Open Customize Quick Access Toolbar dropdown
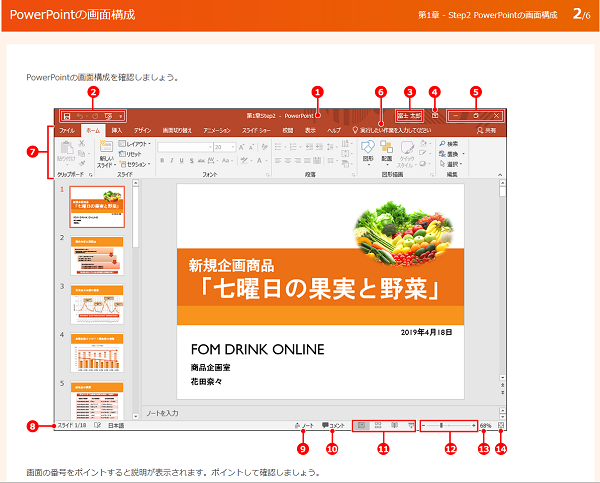Screen dimensions: 600x483 [121, 116]
